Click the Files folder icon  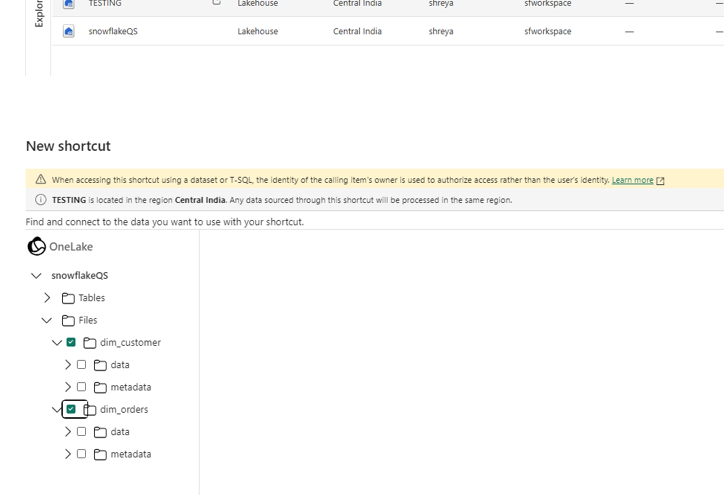(68, 320)
